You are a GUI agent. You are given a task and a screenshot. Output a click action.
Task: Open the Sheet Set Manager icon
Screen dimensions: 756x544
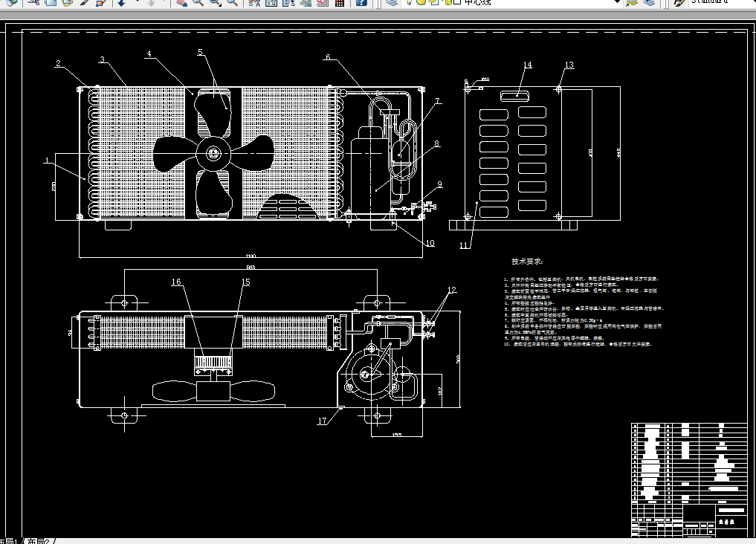306,2
